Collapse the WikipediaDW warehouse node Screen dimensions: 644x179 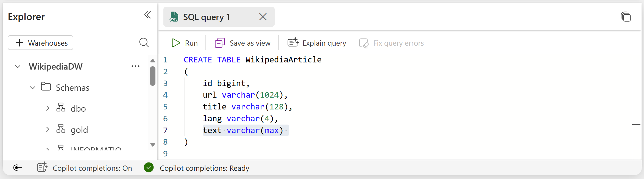pyautogui.click(x=18, y=67)
